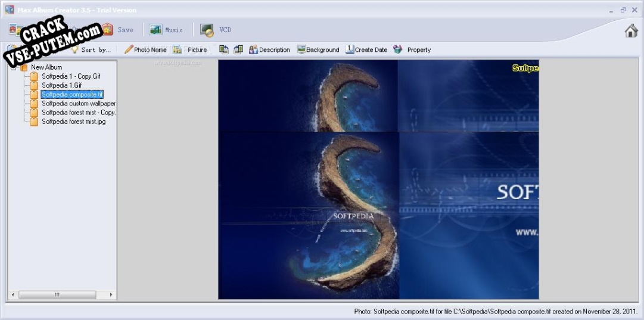Open the Property tool
The image size is (644, 320).
coord(412,50)
